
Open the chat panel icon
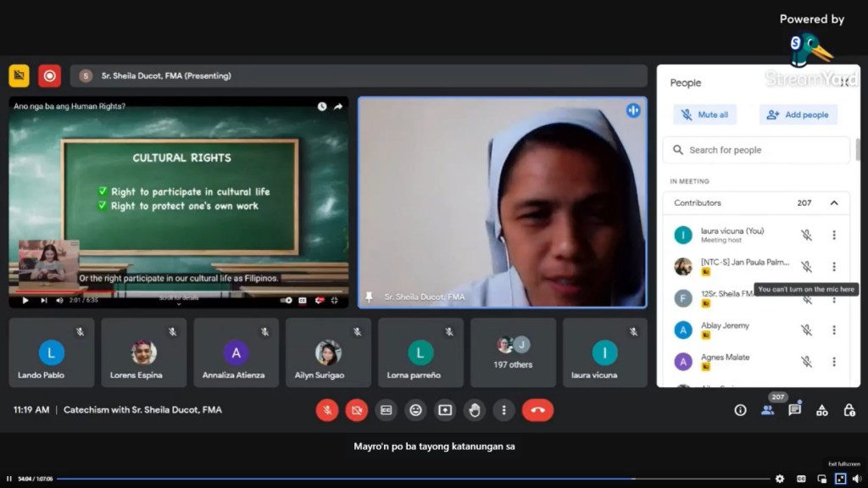(794, 410)
